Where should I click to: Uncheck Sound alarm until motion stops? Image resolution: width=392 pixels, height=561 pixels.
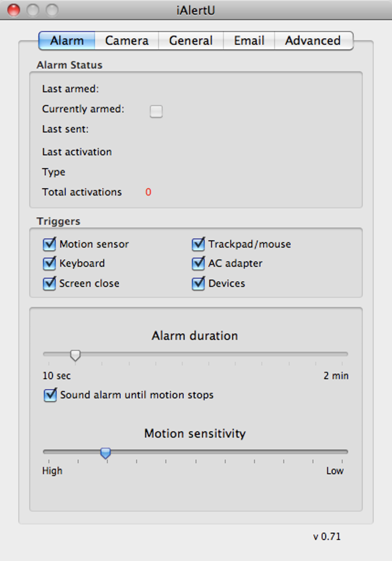tap(50, 395)
